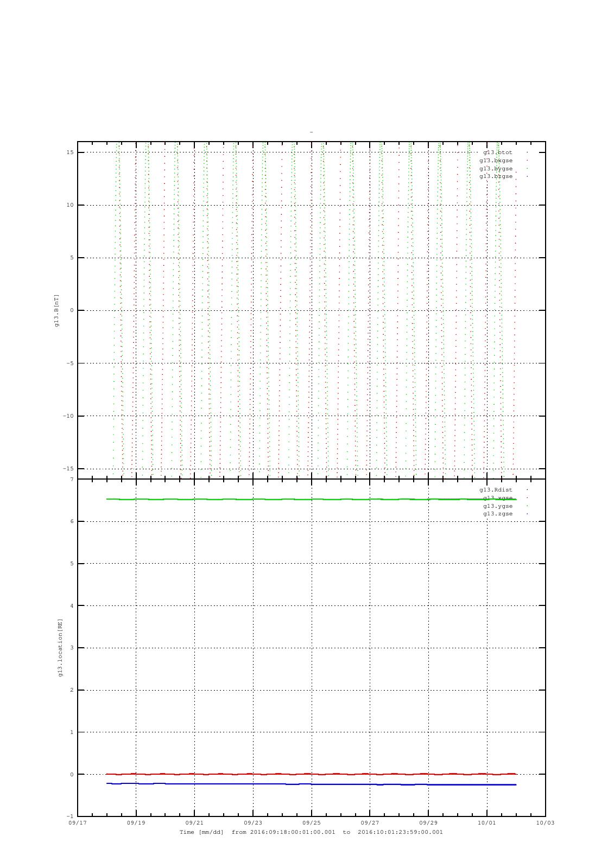Click the 6 tick on the location axis
This screenshot has width=614, height=868.
pyautogui.click(x=72, y=521)
